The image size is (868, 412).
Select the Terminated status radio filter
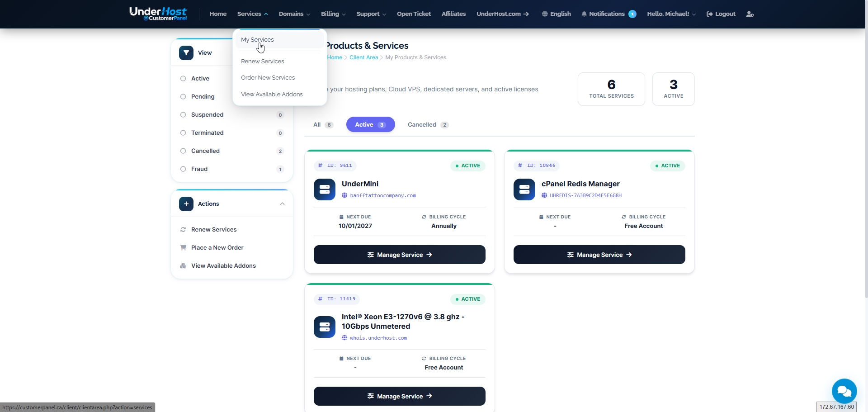point(183,133)
